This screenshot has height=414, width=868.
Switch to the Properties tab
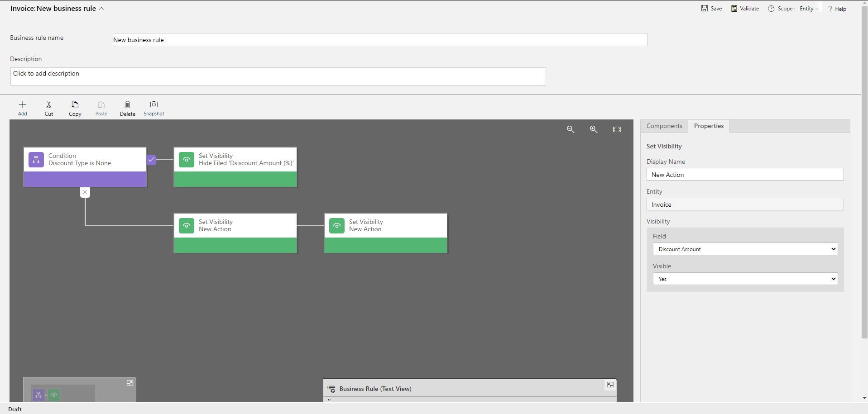point(709,126)
